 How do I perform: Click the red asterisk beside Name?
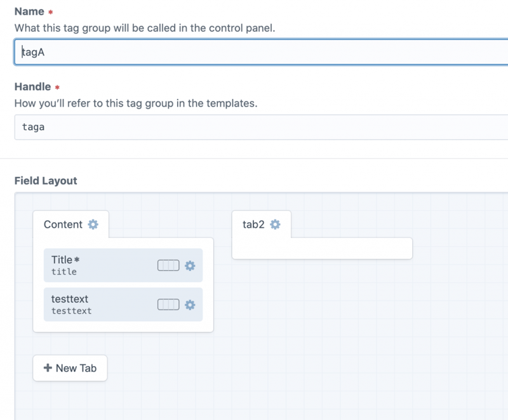(x=50, y=12)
